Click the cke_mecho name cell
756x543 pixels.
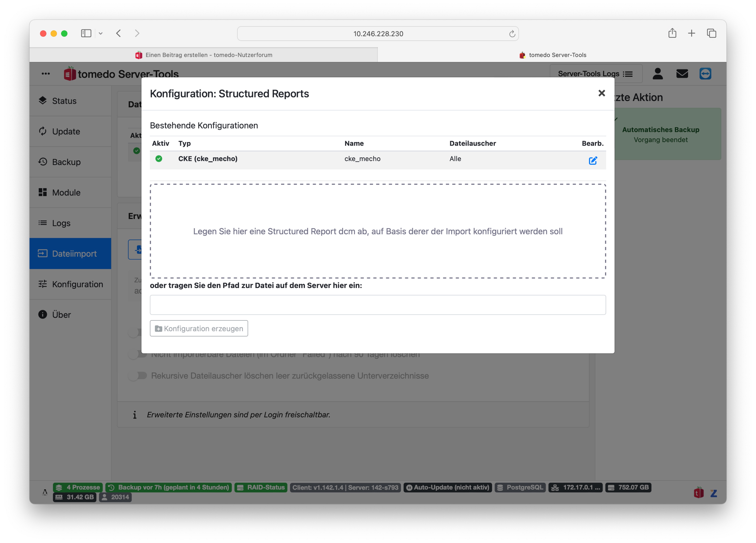(x=362, y=159)
